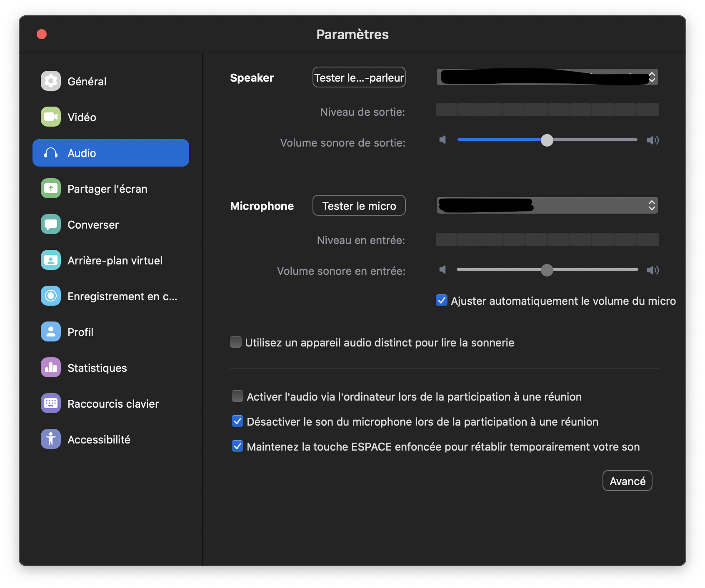Toggle Désactiver le son du microphone checkbox
Image resolution: width=705 pixels, height=588 pixels.
237,421
